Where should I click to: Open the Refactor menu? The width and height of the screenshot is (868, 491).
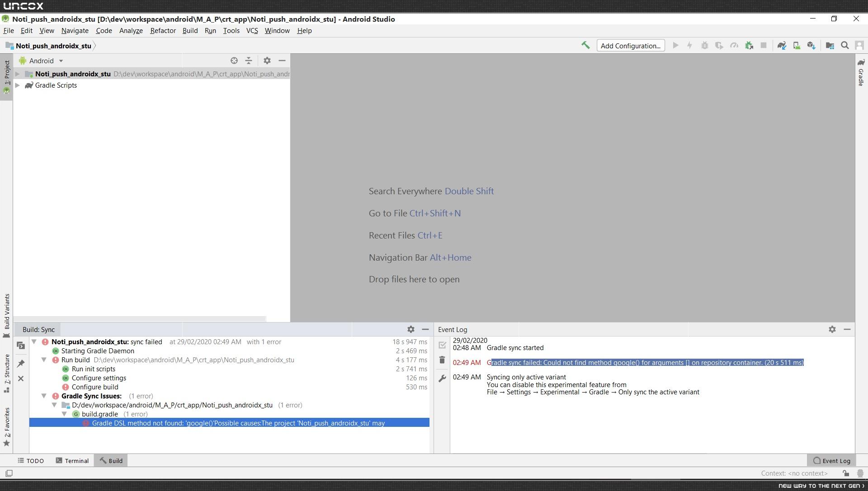tap(163, 31)
